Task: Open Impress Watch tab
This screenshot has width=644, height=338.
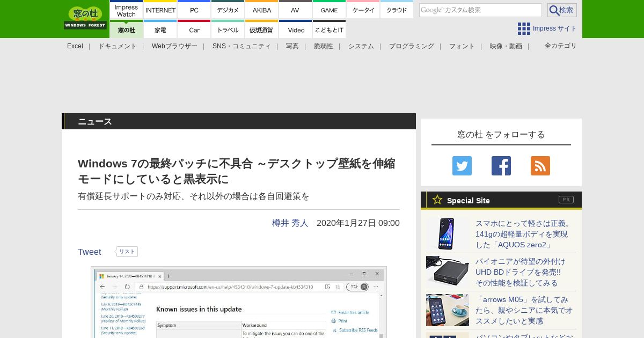Action: point(127,10)
